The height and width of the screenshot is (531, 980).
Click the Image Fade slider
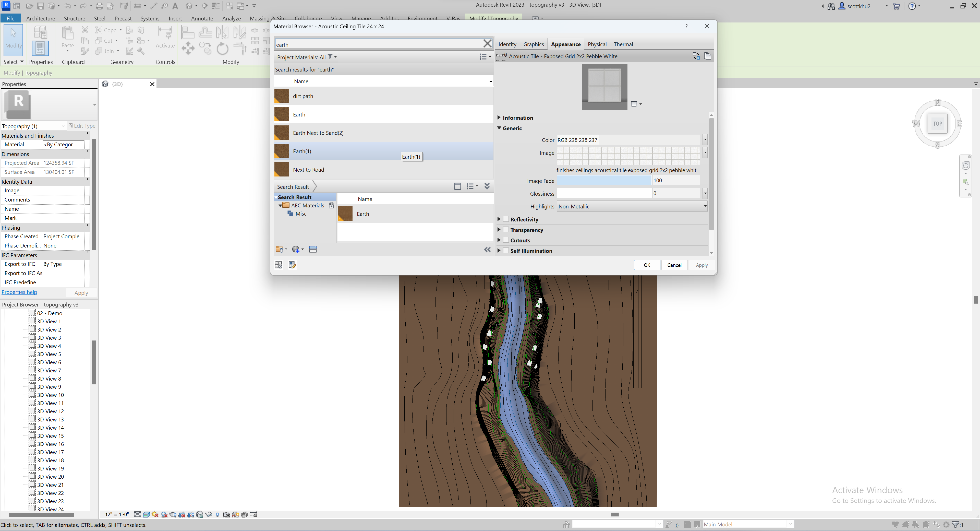point(604,180)
